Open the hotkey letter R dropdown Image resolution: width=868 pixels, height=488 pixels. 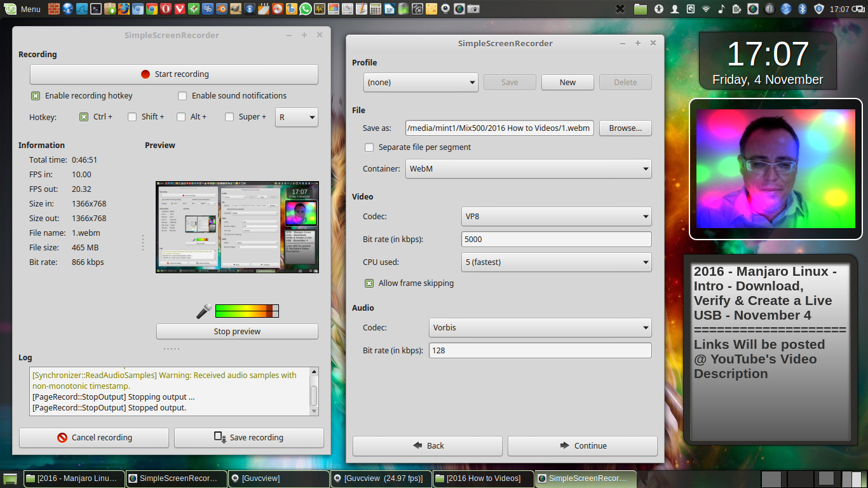tap(297, 117)
